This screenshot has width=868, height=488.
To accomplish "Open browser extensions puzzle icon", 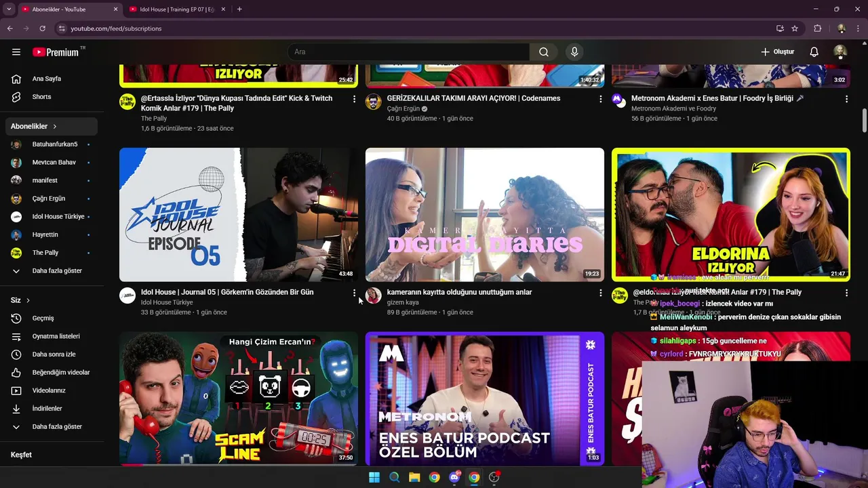I will click(817, 28).
